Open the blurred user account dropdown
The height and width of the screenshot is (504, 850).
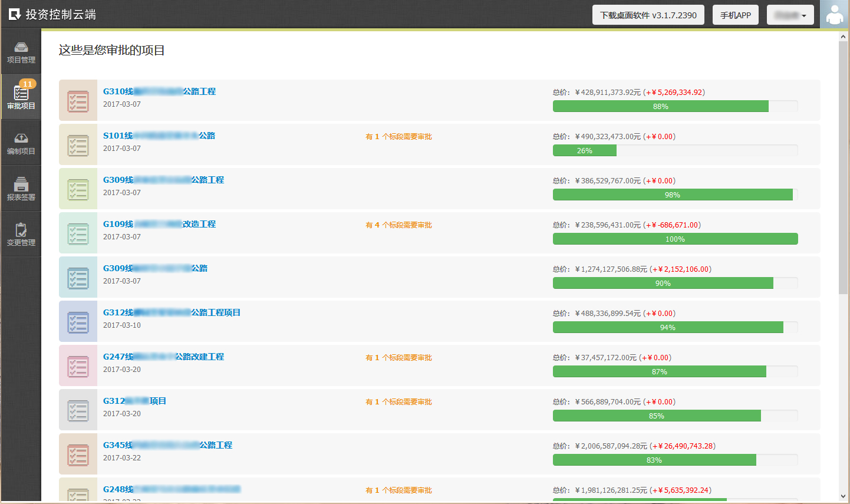tap(790, 15)
